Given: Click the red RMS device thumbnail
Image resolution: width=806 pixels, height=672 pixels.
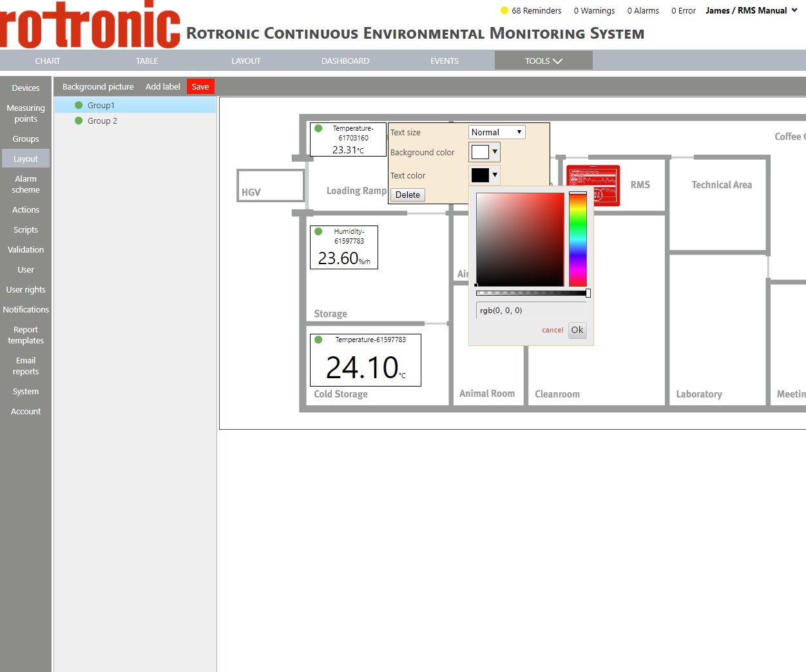Looking at the screenshot, I should [593, 186].
